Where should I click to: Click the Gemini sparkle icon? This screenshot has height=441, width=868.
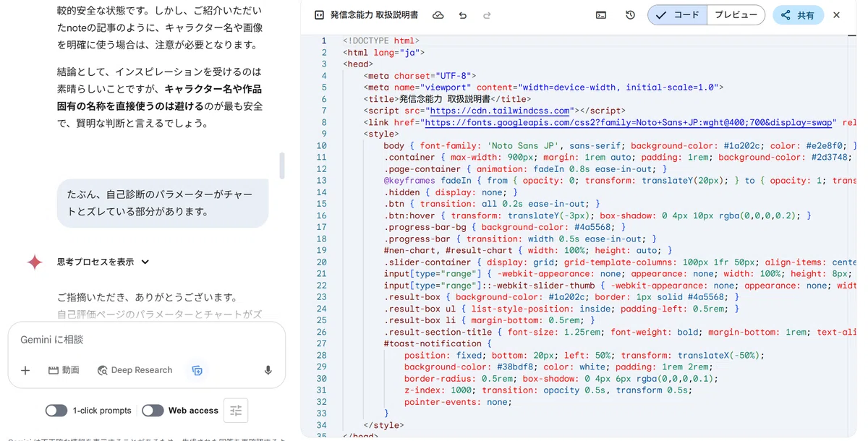pyautogui.click(x=34, y=262)
